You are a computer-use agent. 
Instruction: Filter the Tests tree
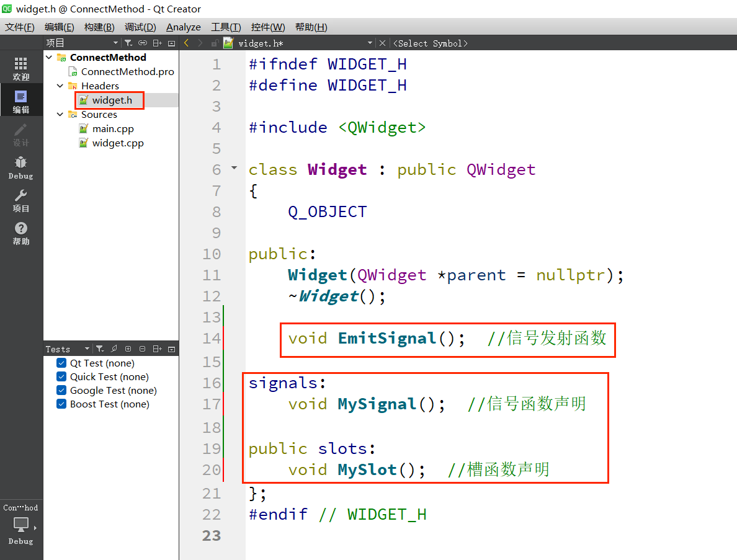click(100, 349)
